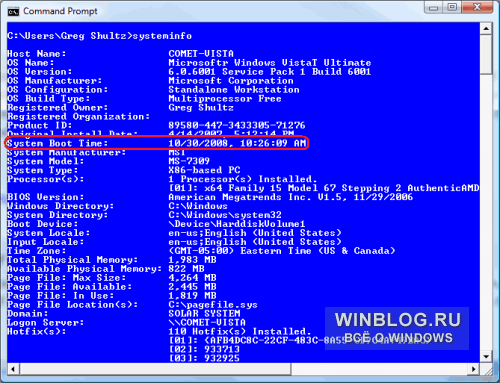Click the 1,983 MB total memory value
This screenshot has height=383, width=500.
point(192,260)
